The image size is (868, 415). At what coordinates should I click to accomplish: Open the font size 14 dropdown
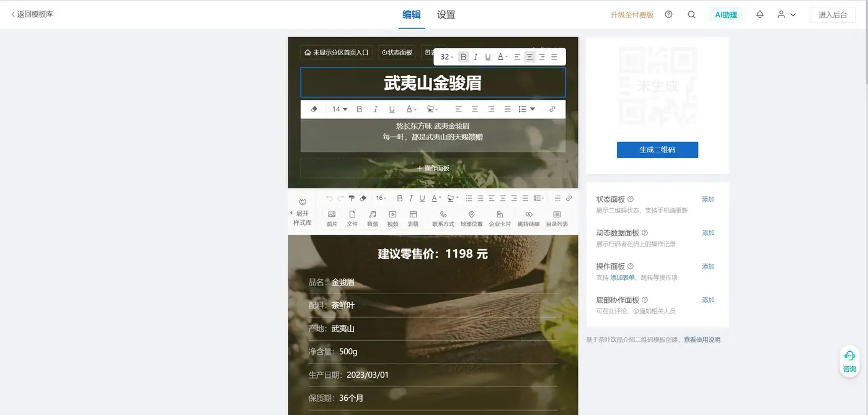click(340, 109)
